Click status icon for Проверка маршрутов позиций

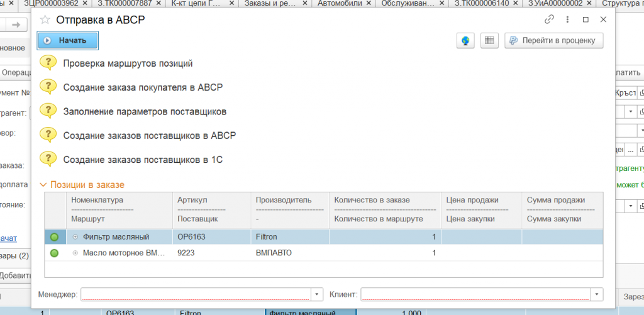48,63
